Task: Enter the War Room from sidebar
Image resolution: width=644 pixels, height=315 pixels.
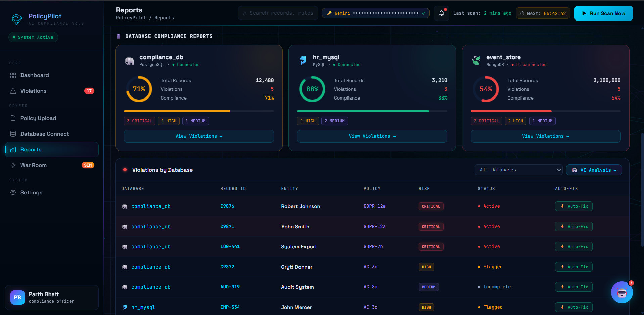Action: [x=52, y=165]
